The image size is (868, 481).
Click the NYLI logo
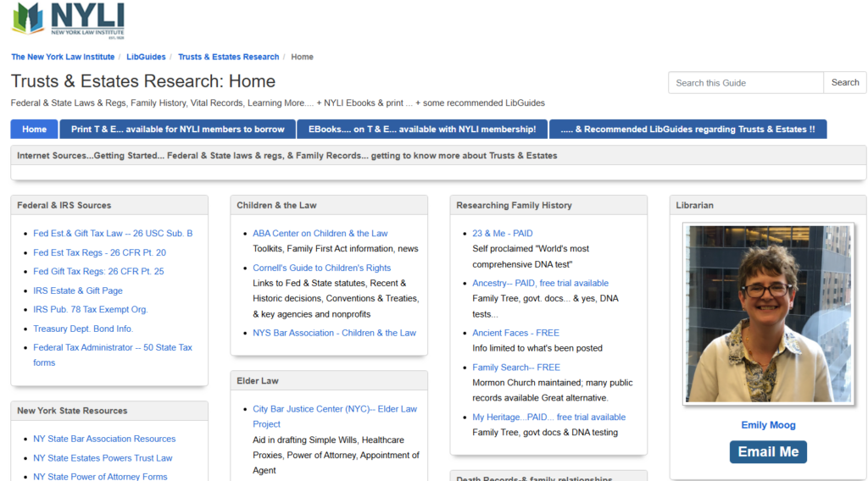tap(68, 20)
